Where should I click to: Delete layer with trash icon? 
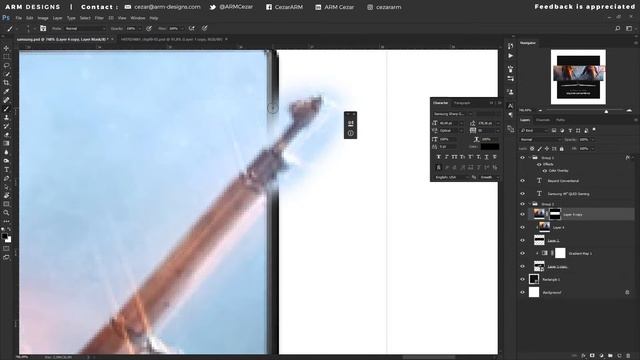628,356
